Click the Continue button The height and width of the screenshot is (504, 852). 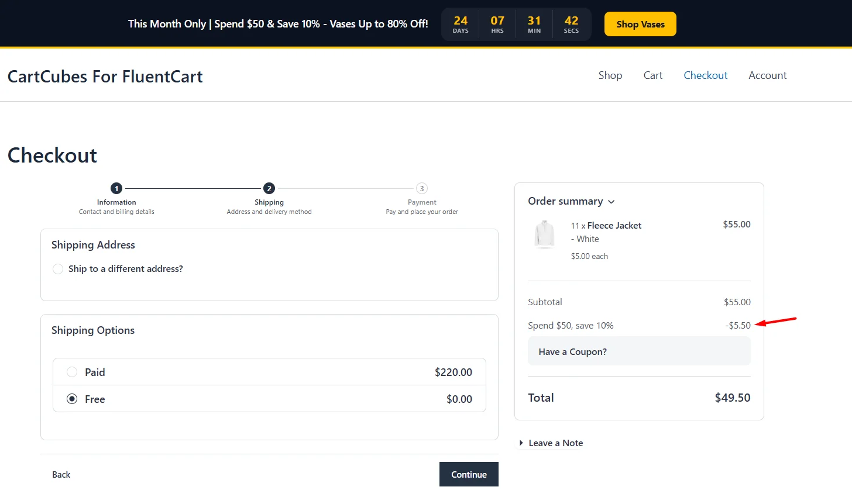pyautogui.click(x=469, y=474)
